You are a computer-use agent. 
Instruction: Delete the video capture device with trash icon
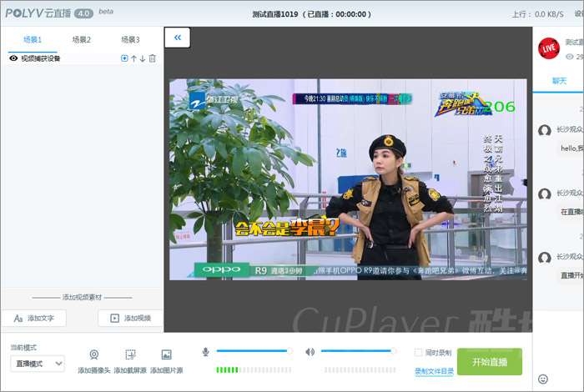pos(152,58)
